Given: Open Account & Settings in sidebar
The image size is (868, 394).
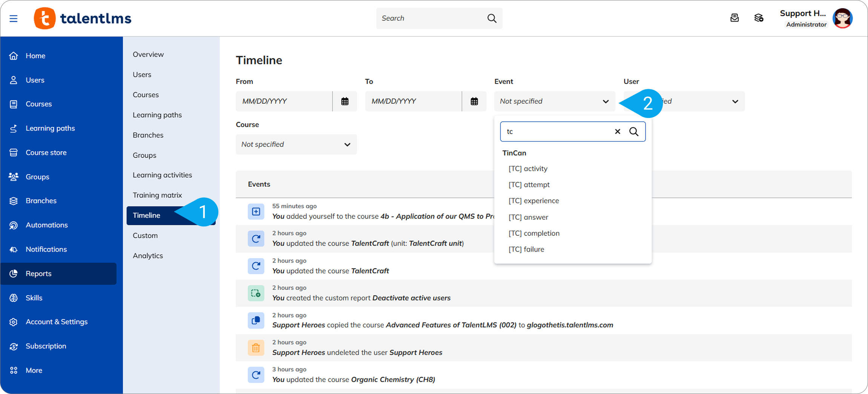Looking at the screenshot, I should click(x=57, y=322).
